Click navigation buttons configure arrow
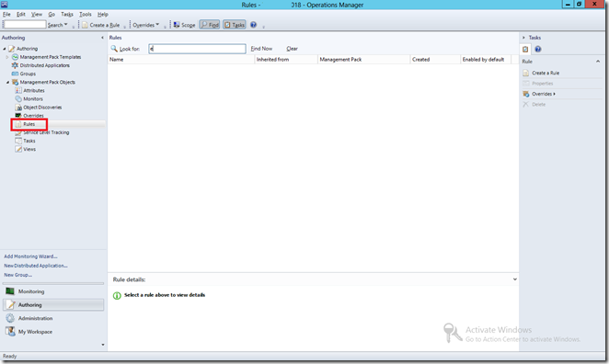This screenshot has width=609, height=364. (103, 345)
